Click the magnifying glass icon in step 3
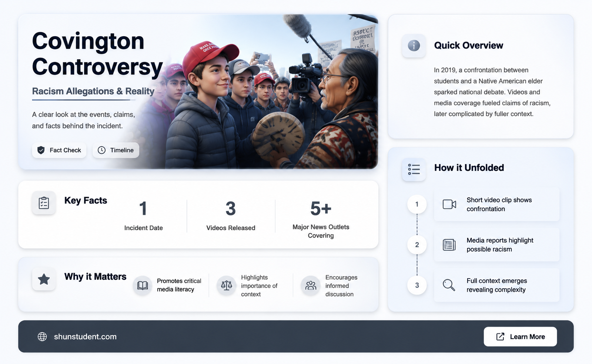This screenshot has height=364, width=592. [449, 285]
